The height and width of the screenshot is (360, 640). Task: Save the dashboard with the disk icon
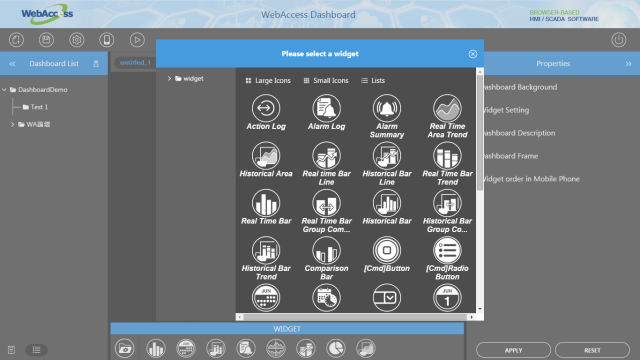click(x=46, y=40)
